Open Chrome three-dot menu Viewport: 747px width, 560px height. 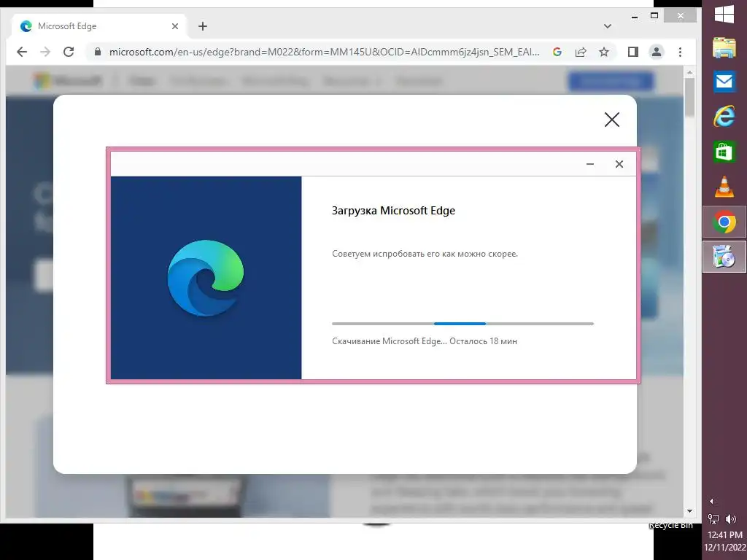pos(681,52)
